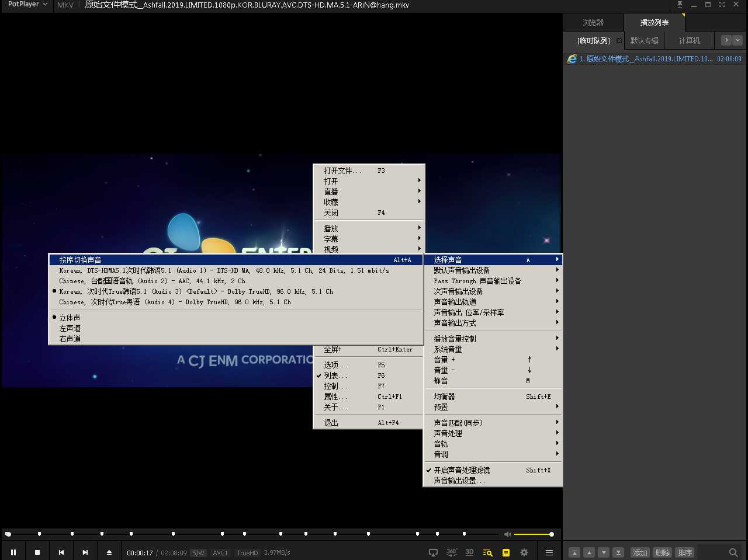Image resolution: width=748 pixels, height=560 pixels.
Task: Click the pin-on-top icon in title bar
Action: (680, 5)
